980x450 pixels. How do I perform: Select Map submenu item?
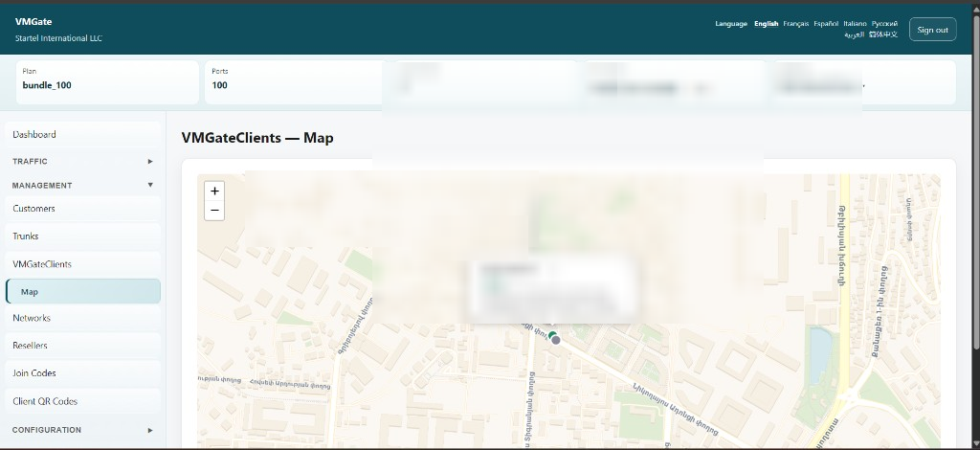(x=83, y=292)
